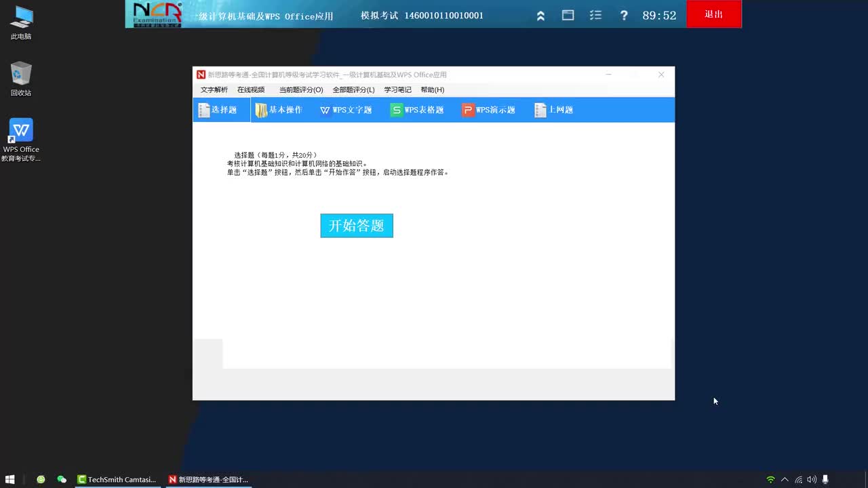Open network status tray icon
The image size is (868, 488).
coord(799,479)
